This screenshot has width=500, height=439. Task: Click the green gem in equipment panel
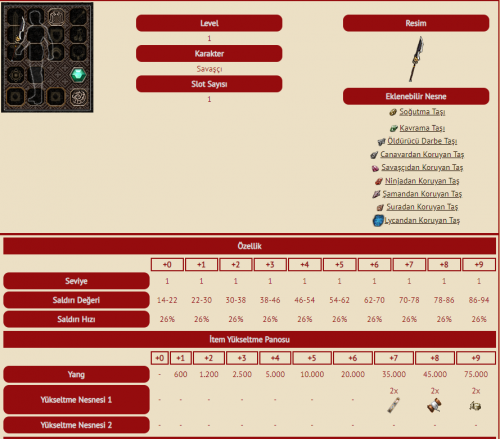[78, 74]
